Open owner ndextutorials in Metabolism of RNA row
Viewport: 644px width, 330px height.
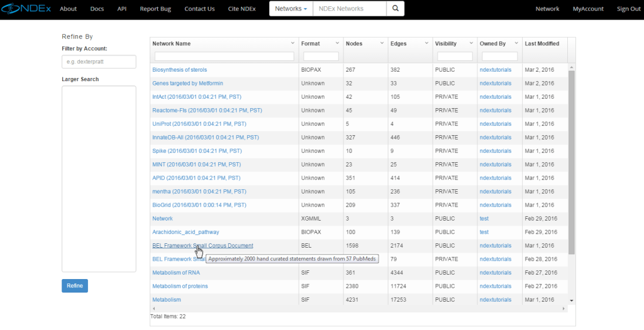pos(496,273)
